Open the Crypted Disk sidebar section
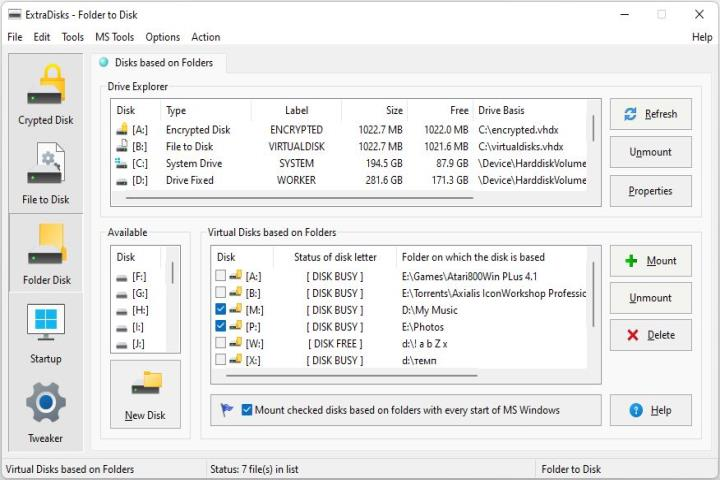Image resolution: width=720 pixels, height=480 pixels. pyautogui.click(x=45, y=94)
